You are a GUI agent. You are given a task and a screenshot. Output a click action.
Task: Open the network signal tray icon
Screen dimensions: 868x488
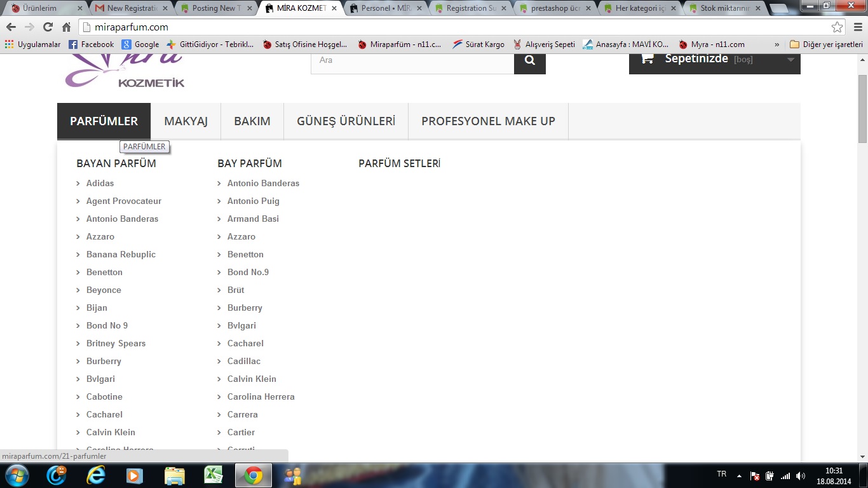pyautogui.click(x=785, y=475)
